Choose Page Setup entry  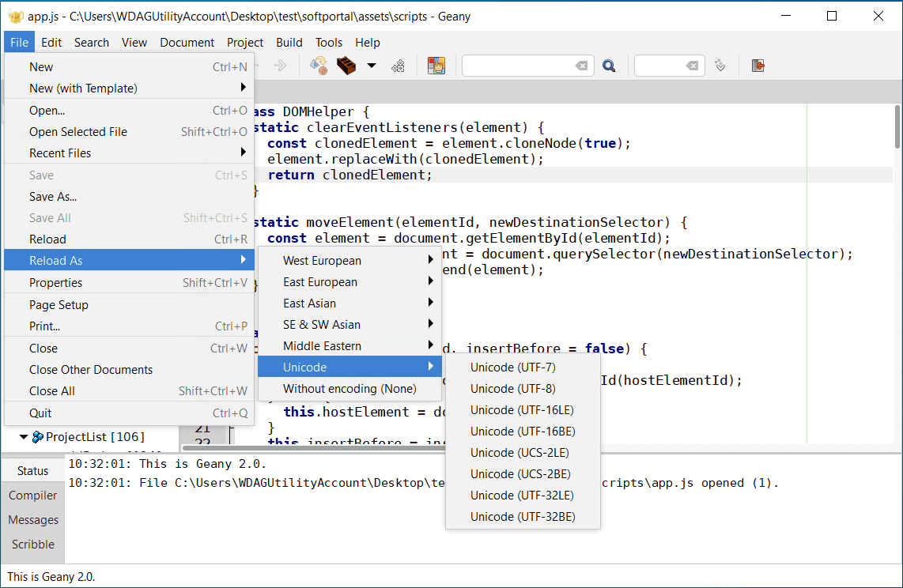[129, 305]
